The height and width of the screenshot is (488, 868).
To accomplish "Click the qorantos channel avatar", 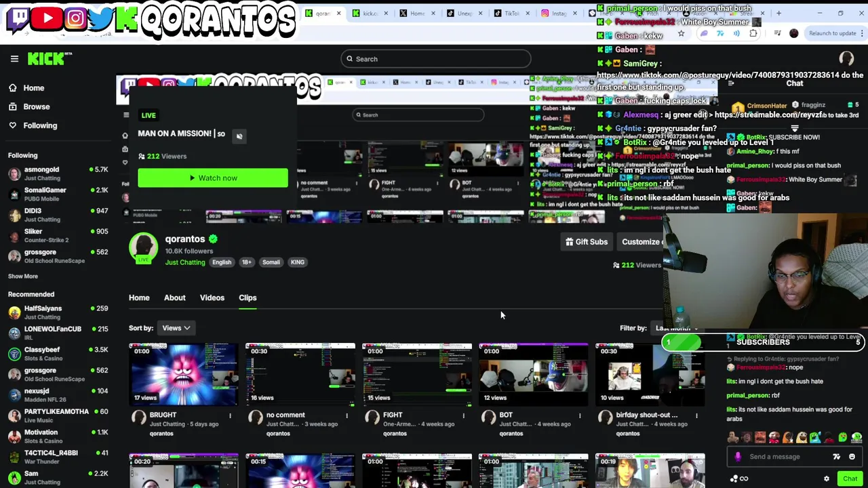I will point(143,248).
